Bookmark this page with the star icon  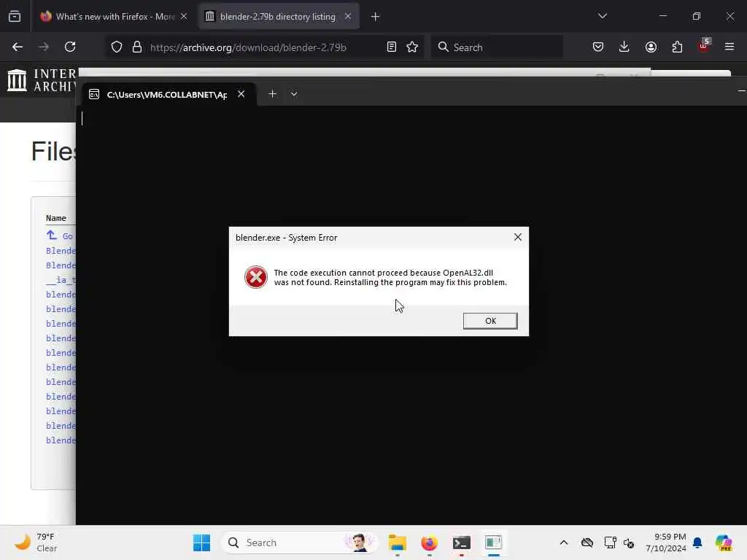[413, 47]
